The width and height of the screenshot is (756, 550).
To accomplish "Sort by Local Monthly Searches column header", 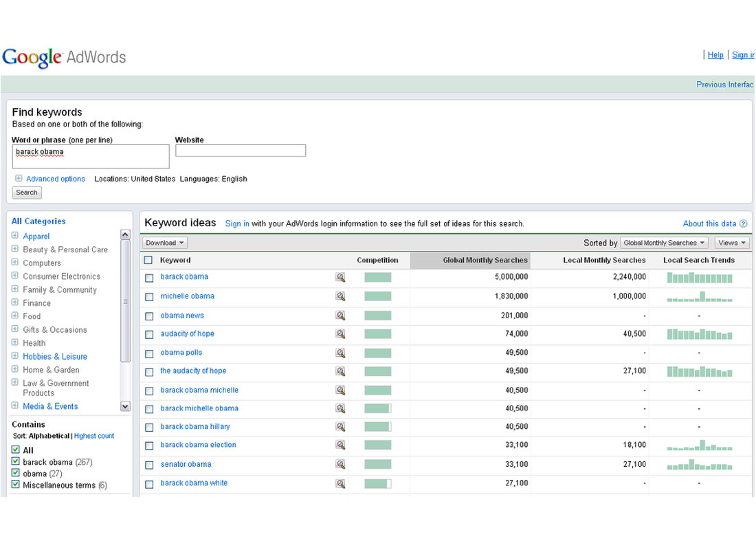I will pos(604,261).
